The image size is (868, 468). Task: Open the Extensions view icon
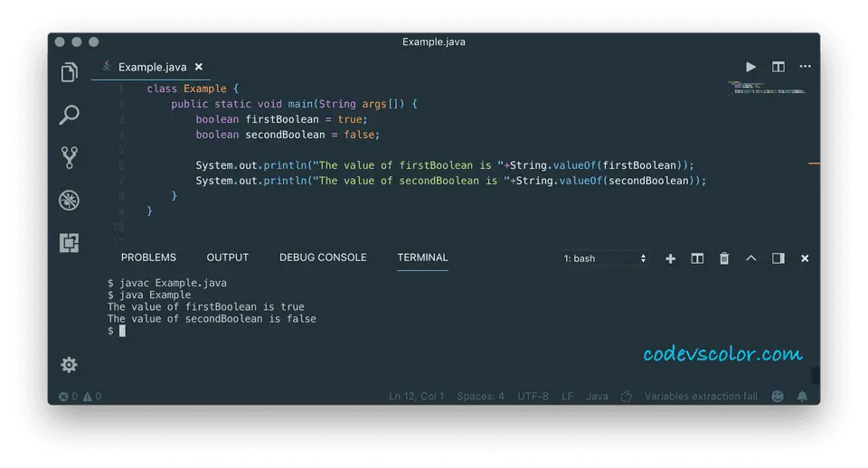point(69,242)
